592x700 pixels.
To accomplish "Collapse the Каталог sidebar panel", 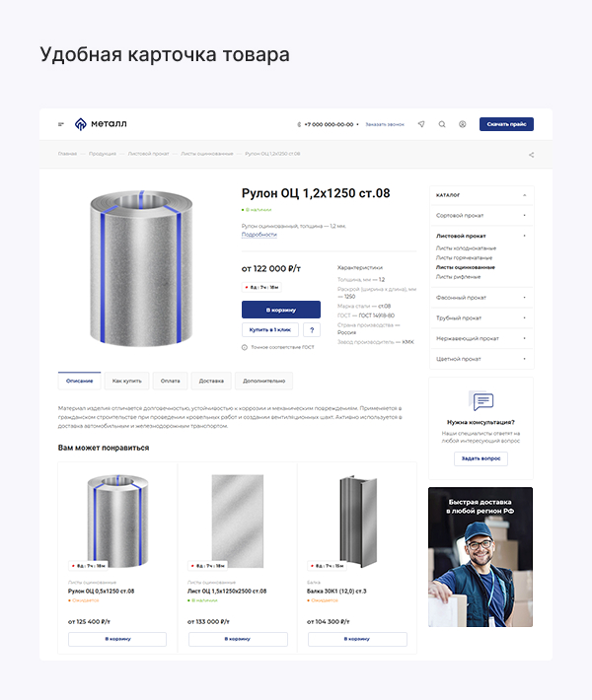I will coord(524,195).
